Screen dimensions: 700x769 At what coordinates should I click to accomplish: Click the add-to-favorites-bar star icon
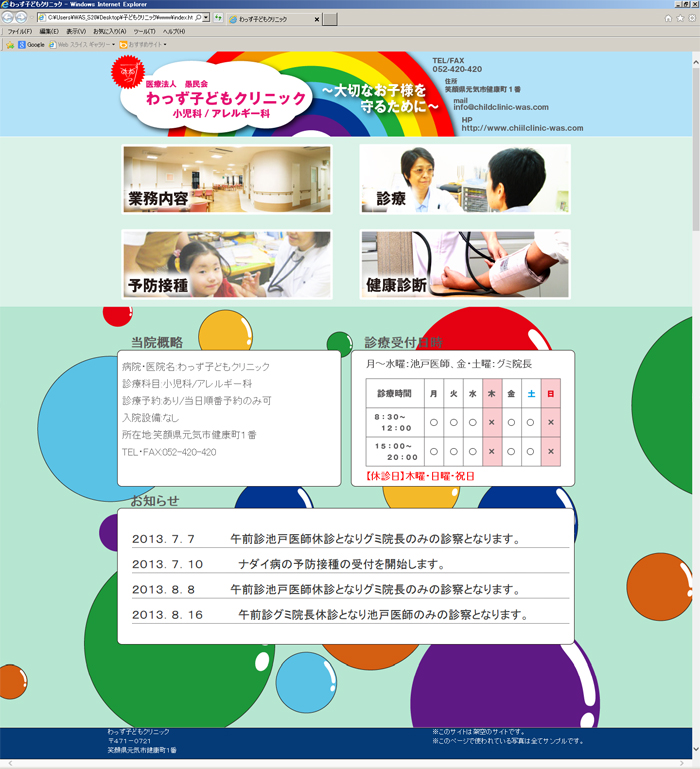click(10, 45)
